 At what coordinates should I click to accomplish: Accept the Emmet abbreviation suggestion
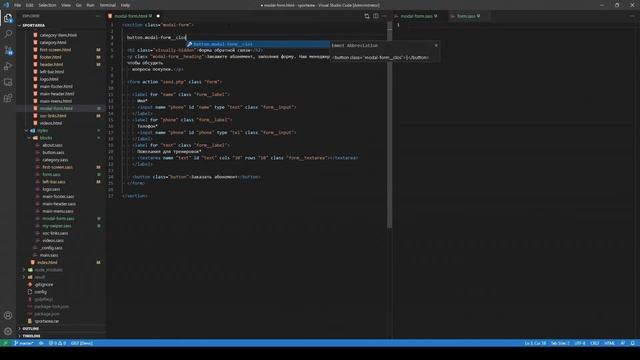coord(258,44)
